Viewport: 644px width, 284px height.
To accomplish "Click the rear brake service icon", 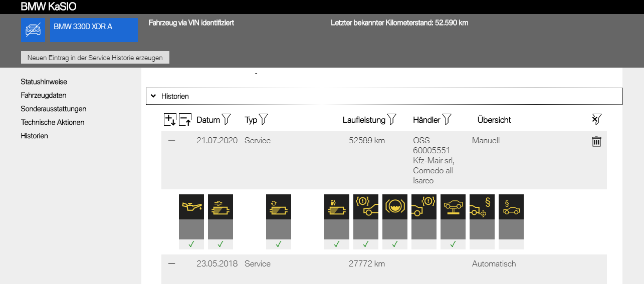I will coord(424,207).
